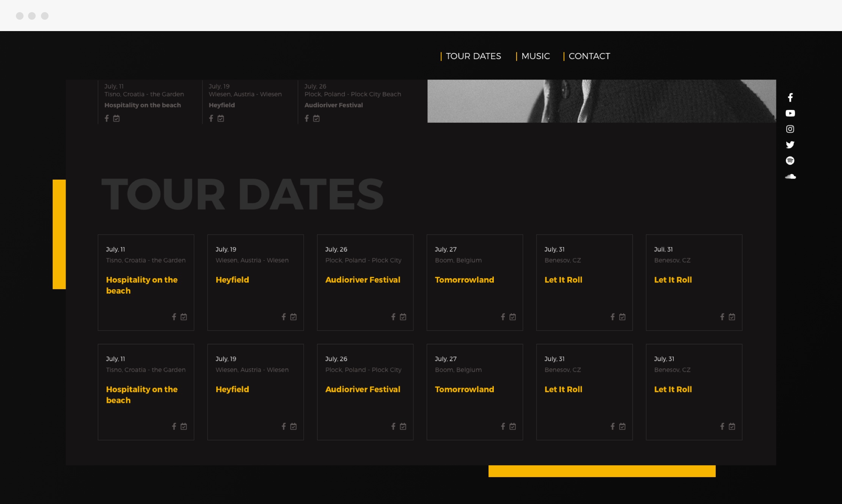The height and width of the screenshot is (504, 842).
Task: Click calendar icon on bottom-row Hospitality on the beach card
Action: point(184,426)
